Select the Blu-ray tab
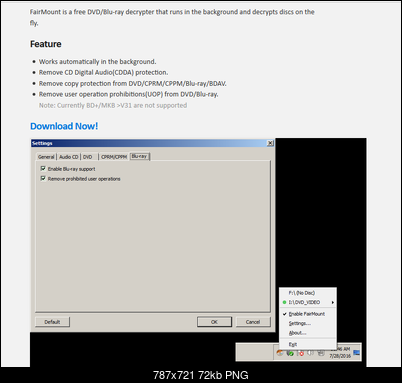 point(139,156)
